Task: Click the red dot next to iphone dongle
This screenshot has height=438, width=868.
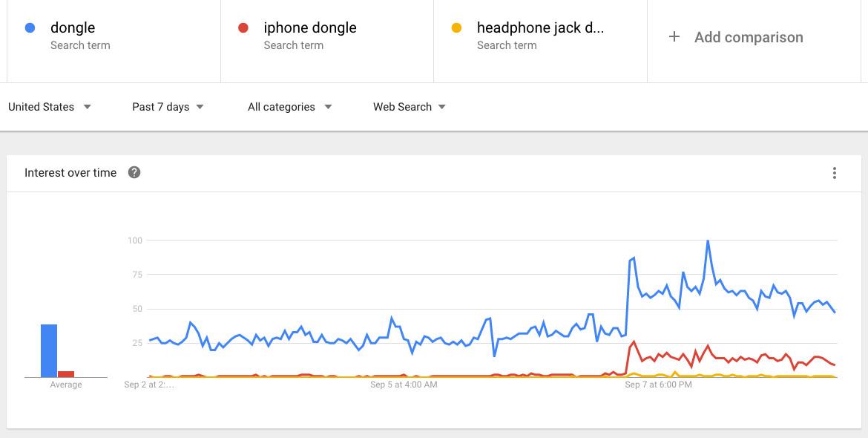Action: (243, 28)
